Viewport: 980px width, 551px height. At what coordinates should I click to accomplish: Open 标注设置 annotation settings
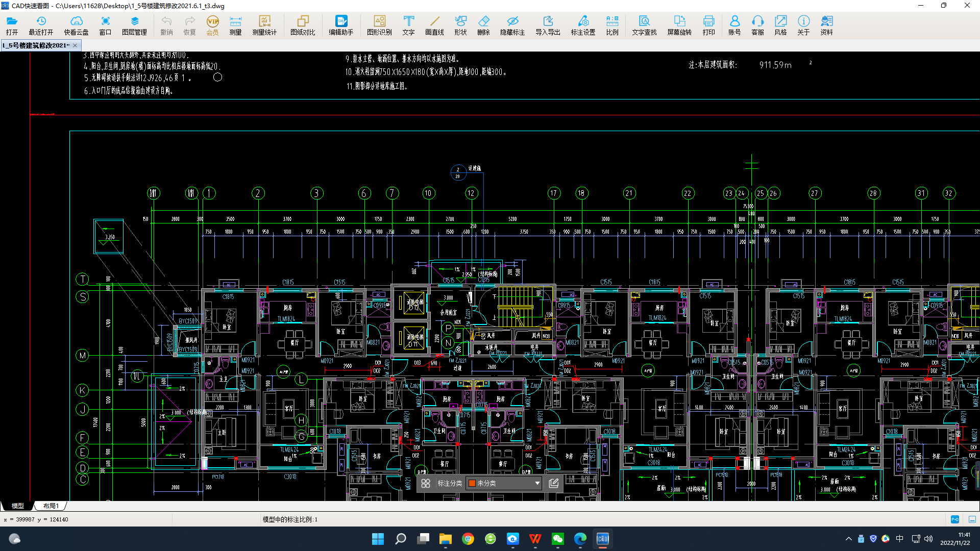click(x=583, y=25)
